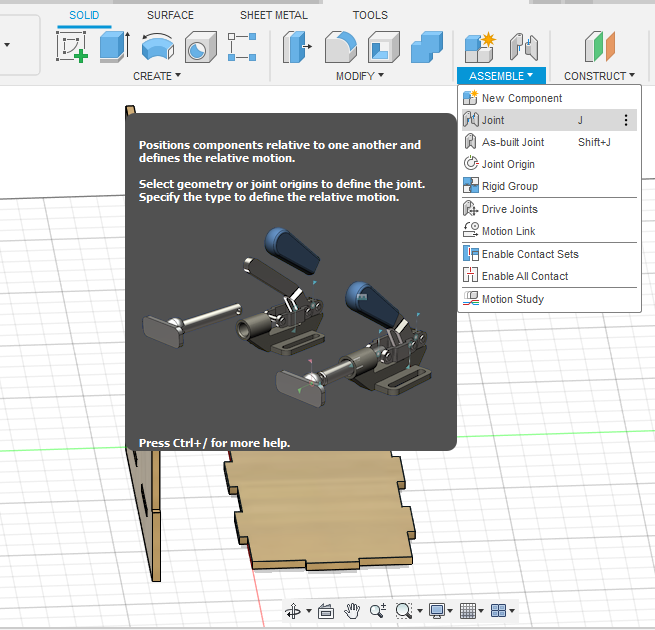Image resolution: width=655 pixels, height=630 pixels.
Task: Choose New Component from Assemble menu
Action: pyautogui.click(x=549, y=98)
